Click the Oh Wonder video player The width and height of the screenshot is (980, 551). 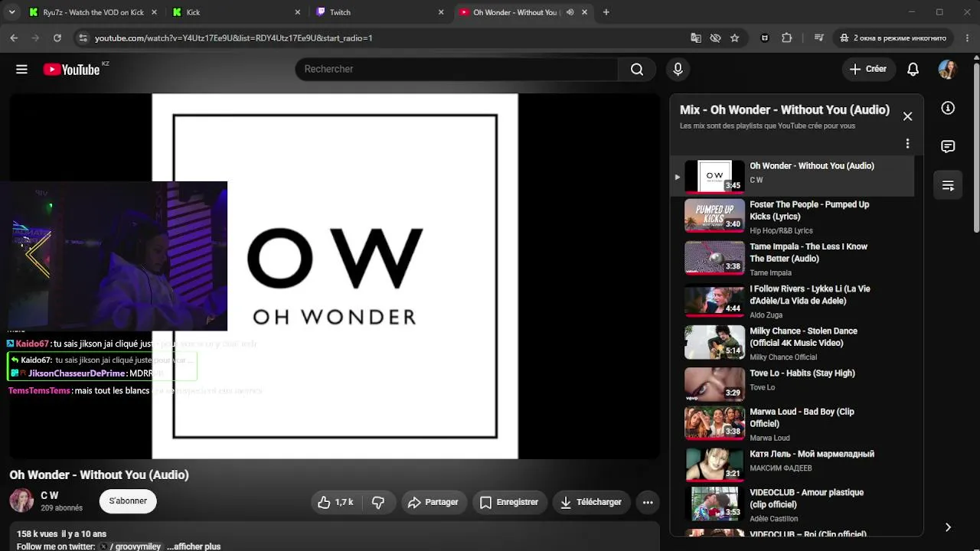click(335, 276)
